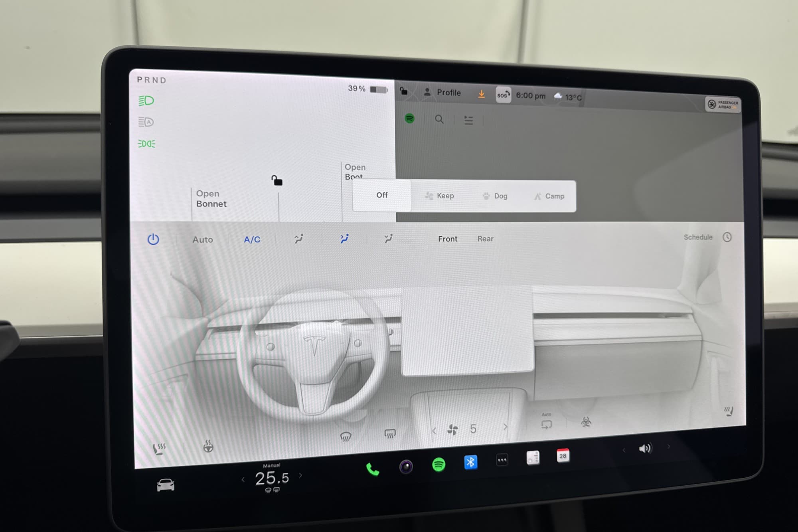Toggle the climate power button
Image resolution: width=798 pixels, height=532 pixels.
tap(153, 239)
